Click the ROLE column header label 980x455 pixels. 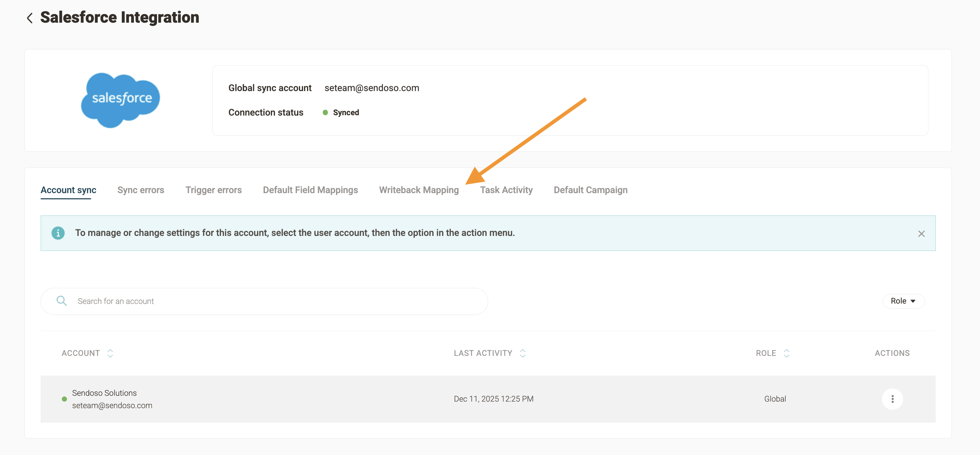(766, 353)
